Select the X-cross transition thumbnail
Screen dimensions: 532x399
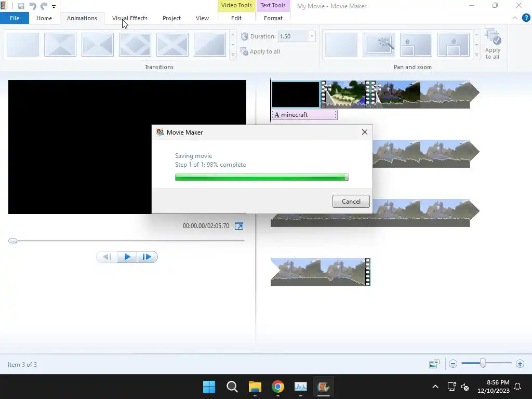point(172,45)
